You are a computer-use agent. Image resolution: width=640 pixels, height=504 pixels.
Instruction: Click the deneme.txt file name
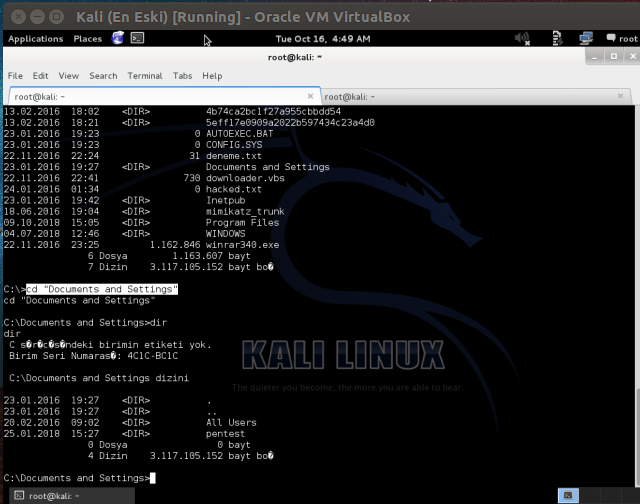[233, 156]
